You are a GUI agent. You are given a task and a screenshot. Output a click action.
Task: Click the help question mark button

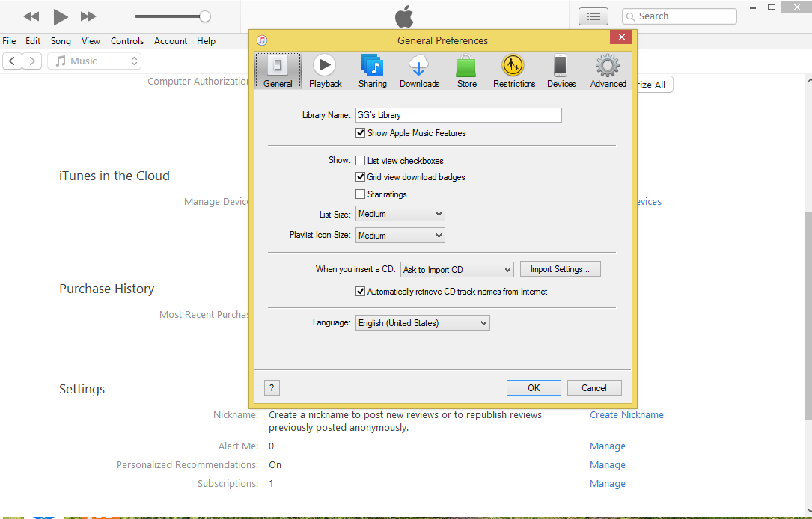pos(272,387)
